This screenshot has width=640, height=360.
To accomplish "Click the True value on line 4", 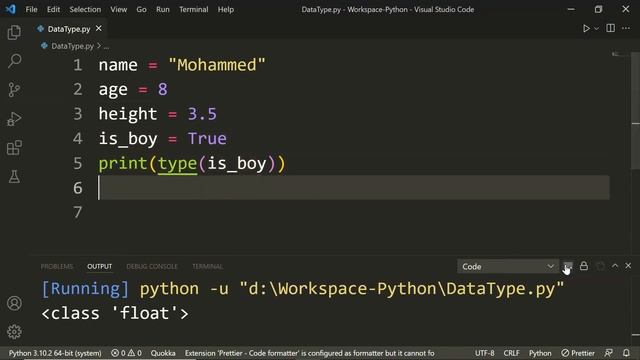I will point(207,139).
